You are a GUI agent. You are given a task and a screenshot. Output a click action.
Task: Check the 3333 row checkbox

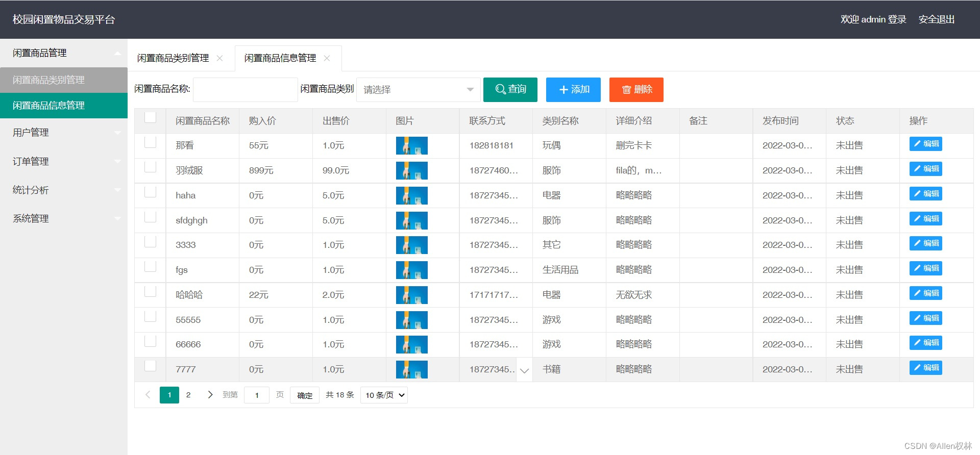point(150,242)
